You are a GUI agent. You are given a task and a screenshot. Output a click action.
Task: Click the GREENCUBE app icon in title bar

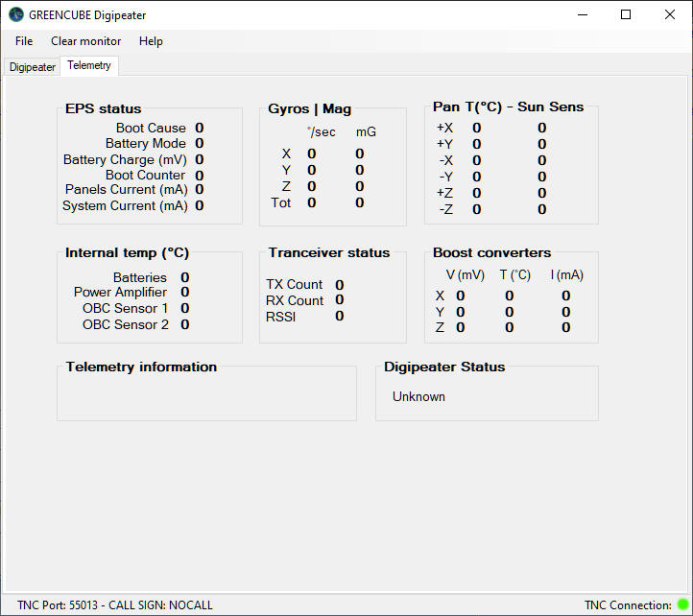(x=16, y=14)
